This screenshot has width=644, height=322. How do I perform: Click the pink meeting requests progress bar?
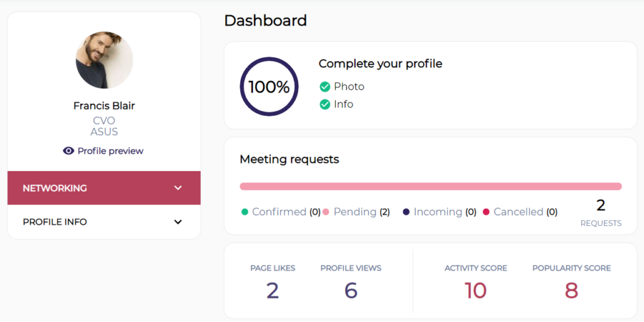(x=430, y=186)
